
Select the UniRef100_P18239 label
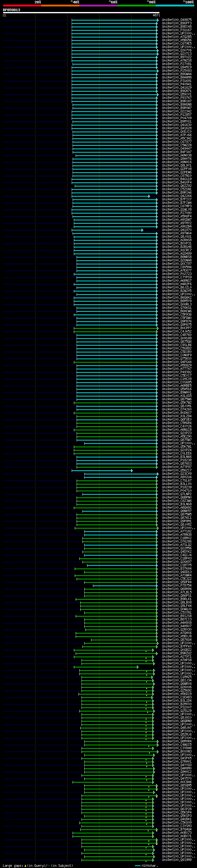pyautogui.click(x=177, y=487)
